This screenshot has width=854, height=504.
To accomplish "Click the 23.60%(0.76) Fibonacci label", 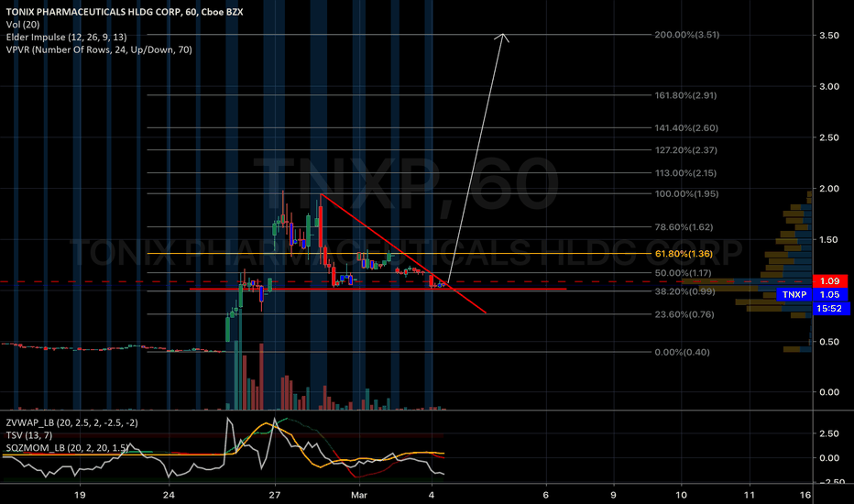I will pos(684,314).
